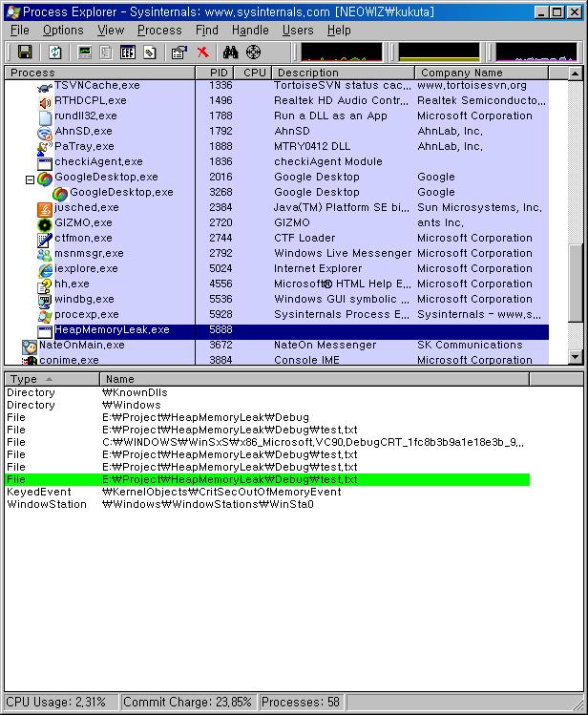
Task: Click the process list scroll down arrow
Action: tap(576, 357)
